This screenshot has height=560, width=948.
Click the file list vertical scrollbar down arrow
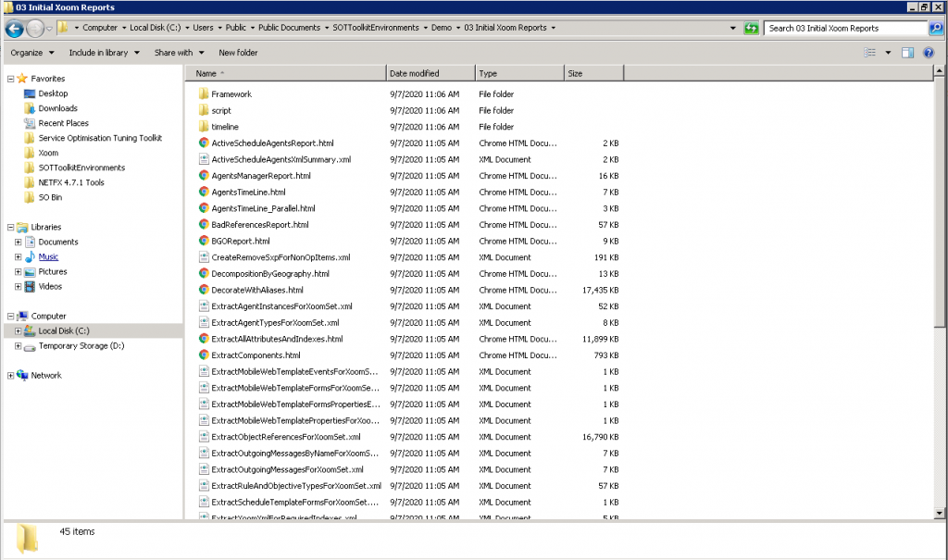tap(939, 514)
